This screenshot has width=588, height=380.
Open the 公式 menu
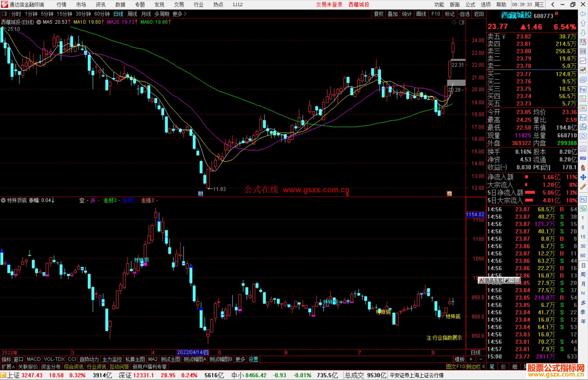pos(470,4)
